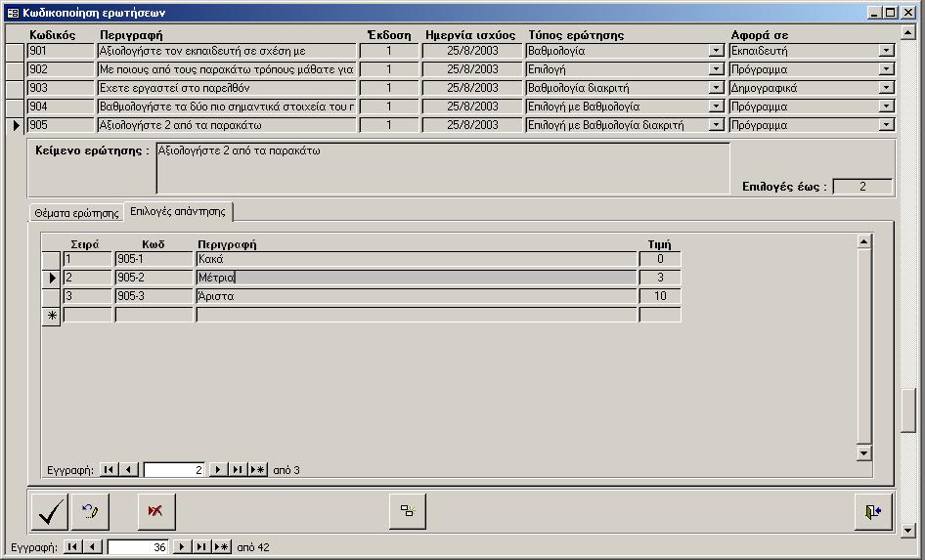
Task: Go to previous record in subform navigator
Action: (x=129, y=470)
